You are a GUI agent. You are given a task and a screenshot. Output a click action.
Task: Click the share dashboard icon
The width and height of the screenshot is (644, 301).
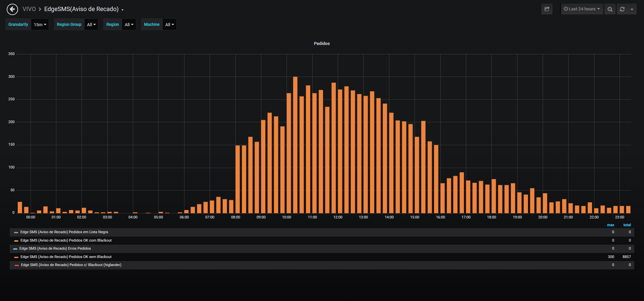coord(547,9)
